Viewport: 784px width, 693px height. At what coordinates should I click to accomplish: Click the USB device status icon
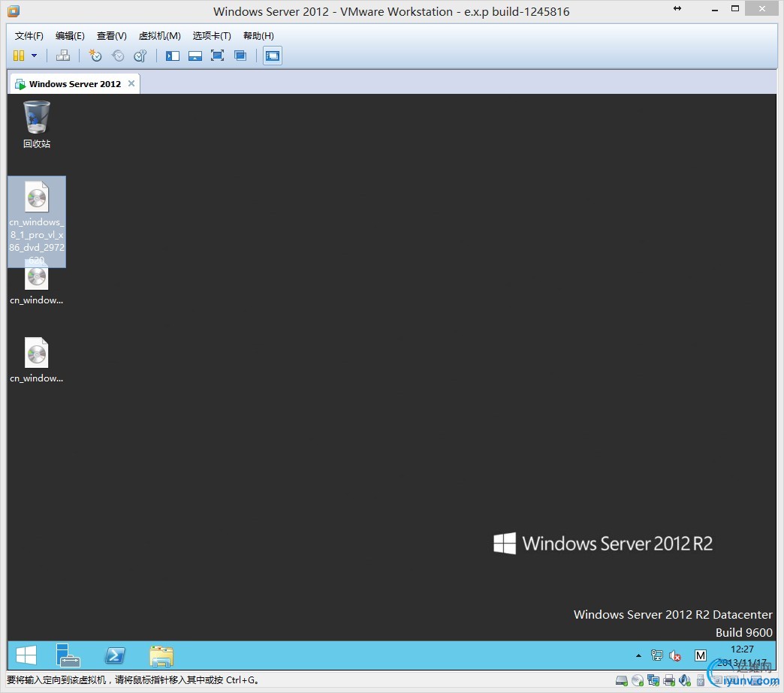701,680
